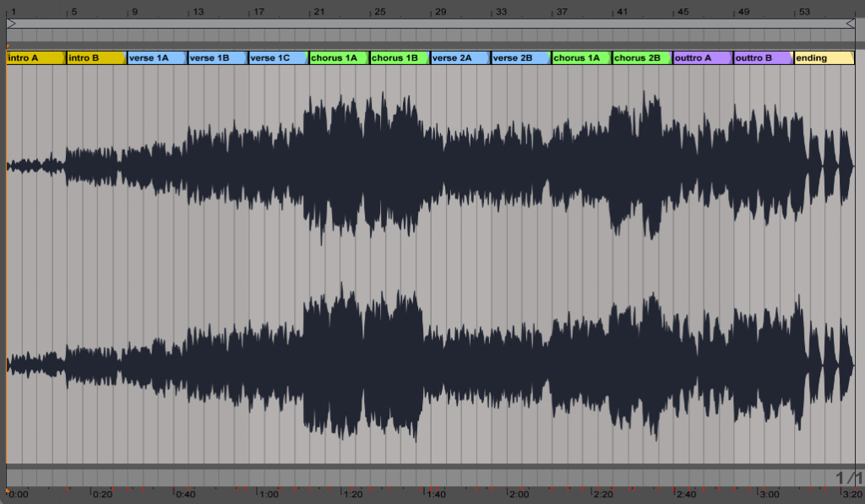Select the 'intro B' locator marker

[96, 58]
